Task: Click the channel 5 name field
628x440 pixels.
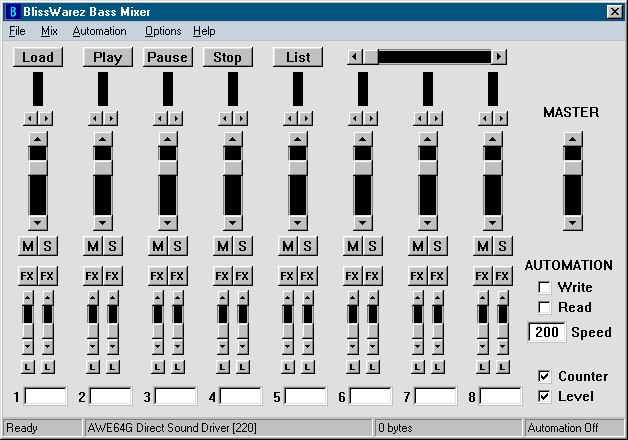Action: (306, 396)
